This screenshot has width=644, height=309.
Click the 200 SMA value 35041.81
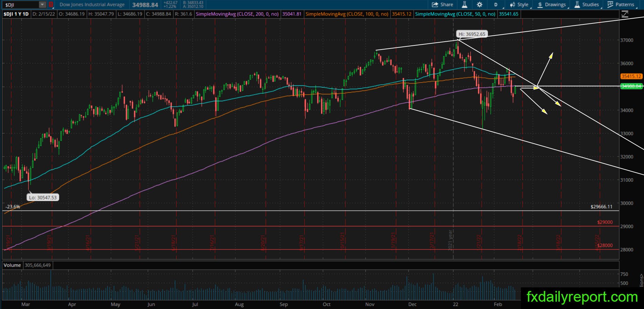(292, 14)
